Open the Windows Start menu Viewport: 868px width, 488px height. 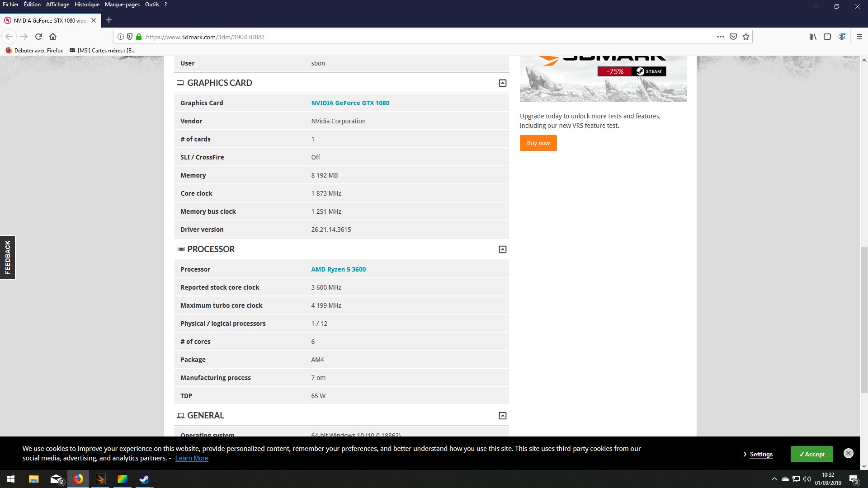click(x=11, y=479)
